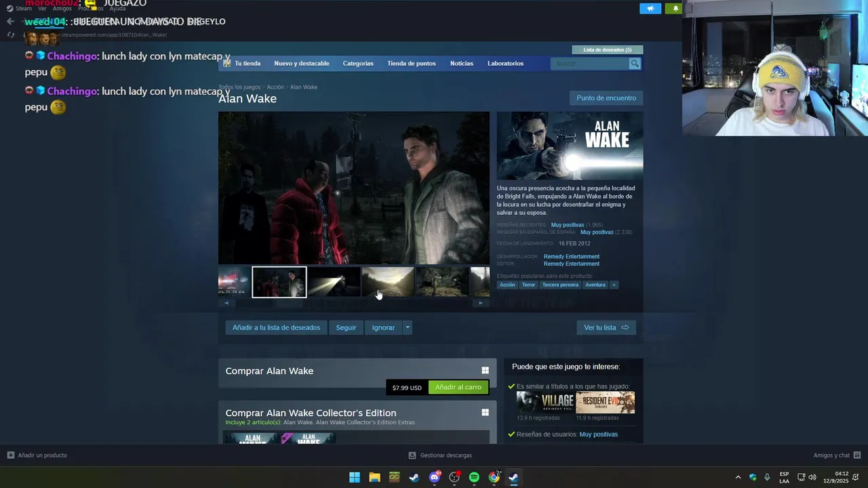
Task: Open the Remedy Entertainment developer link
Action: click(572, 256)
